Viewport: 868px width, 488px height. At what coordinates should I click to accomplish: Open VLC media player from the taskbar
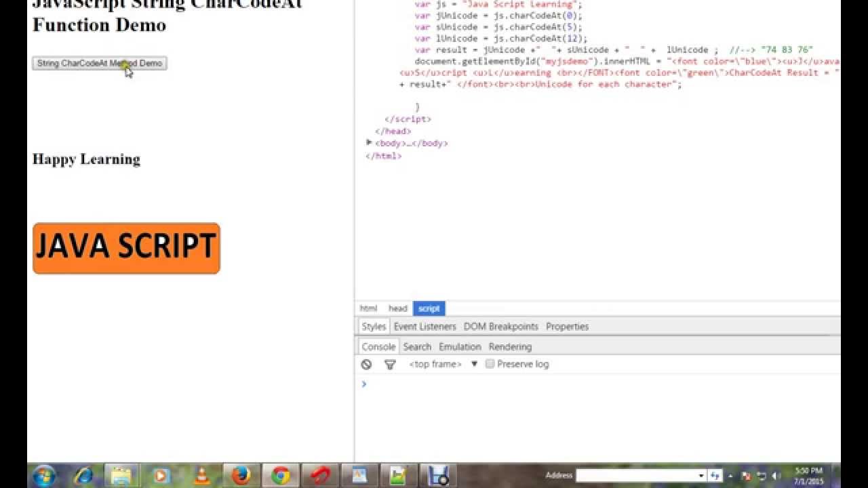(x=201, y=475)
